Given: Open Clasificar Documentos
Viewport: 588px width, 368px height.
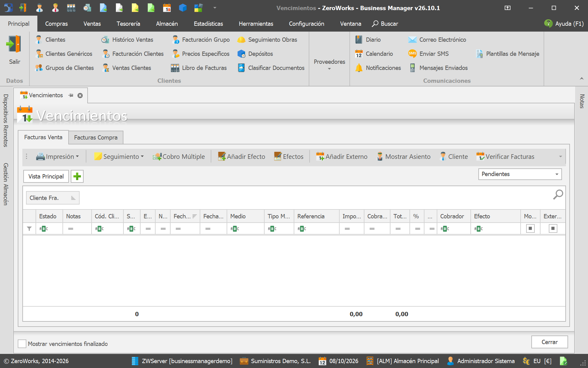Looking at the screenshot, I should click(x=271, y=68).
